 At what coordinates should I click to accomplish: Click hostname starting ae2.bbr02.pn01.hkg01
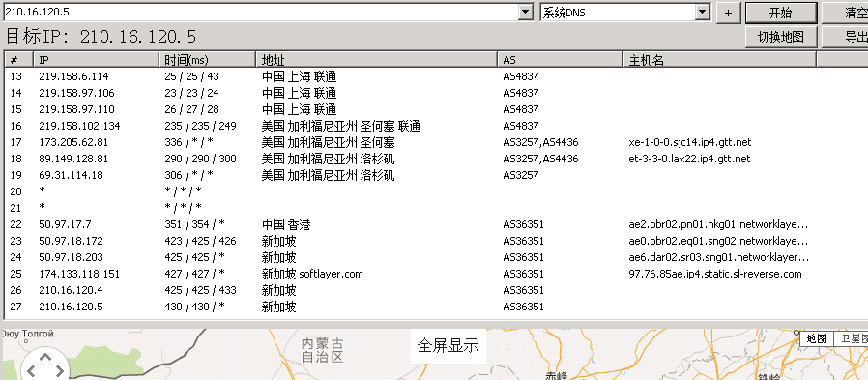pyautogui.click(x=719, y=224)
